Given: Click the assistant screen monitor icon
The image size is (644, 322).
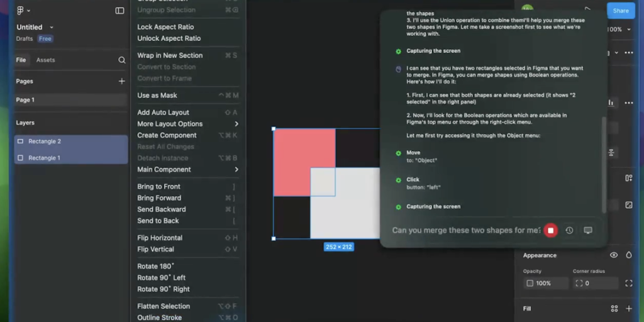Looking at the screenshot, I should pyautogui.click(x=588, y=230).
